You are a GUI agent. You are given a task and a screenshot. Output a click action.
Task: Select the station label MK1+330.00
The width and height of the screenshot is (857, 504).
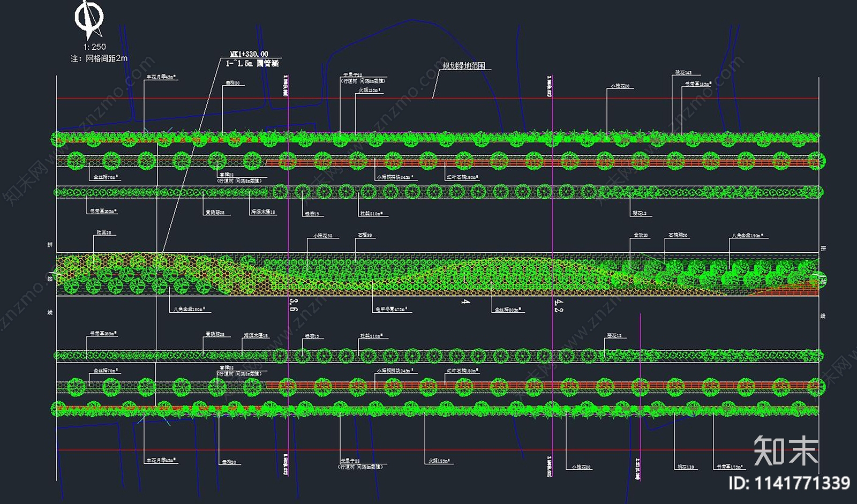tap(249, 54)
